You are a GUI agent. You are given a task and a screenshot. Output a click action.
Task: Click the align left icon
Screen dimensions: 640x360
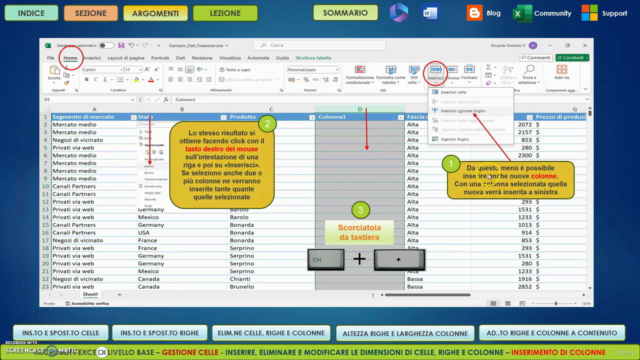point(171,80)
